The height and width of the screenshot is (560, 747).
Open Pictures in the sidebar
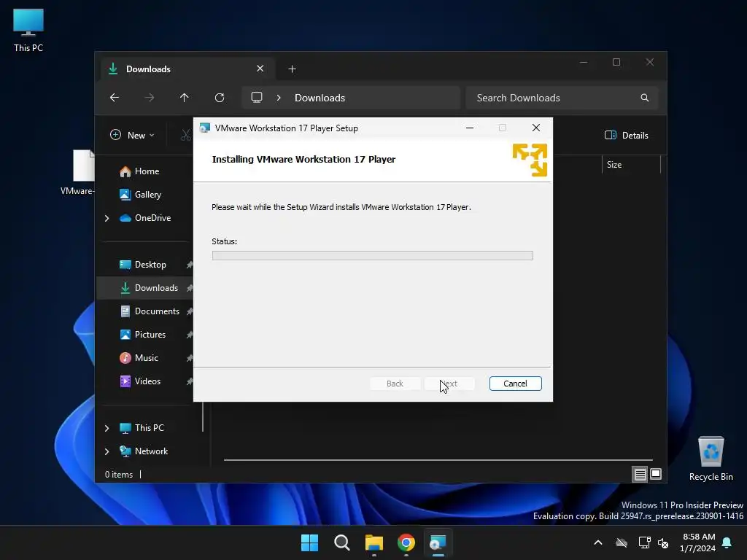tap(150, 334)
